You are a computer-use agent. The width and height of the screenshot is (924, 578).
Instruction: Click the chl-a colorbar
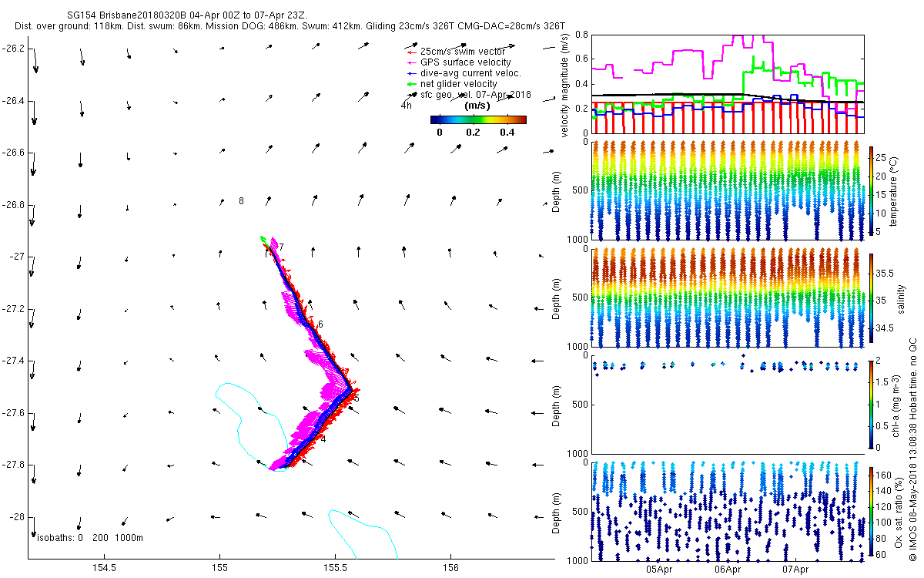[x=871, y=404]
